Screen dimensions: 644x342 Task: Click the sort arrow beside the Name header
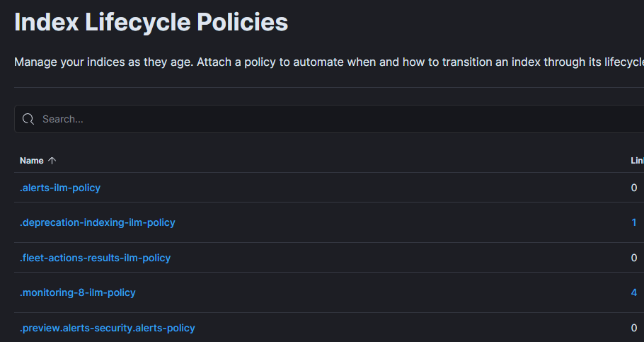pos(52,161)
